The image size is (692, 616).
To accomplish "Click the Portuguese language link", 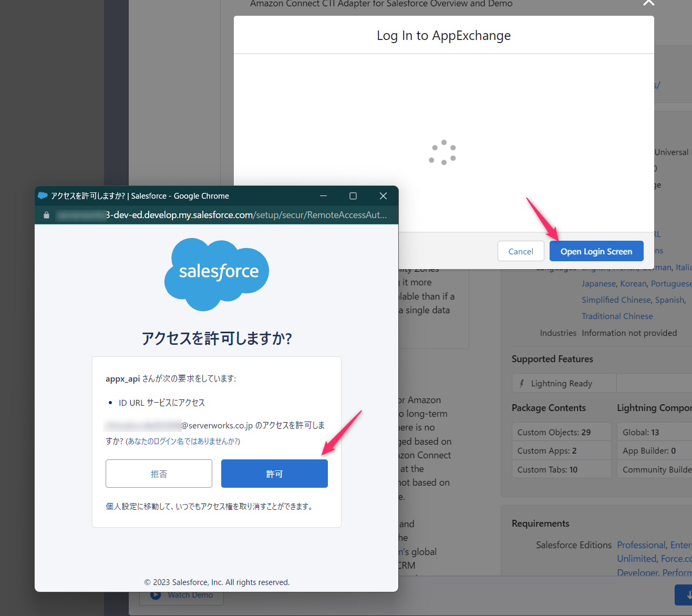I will (671, 283).
